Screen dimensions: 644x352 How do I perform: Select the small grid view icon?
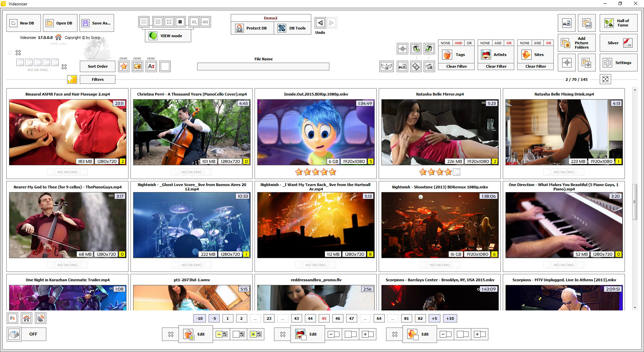coord(158,22)
